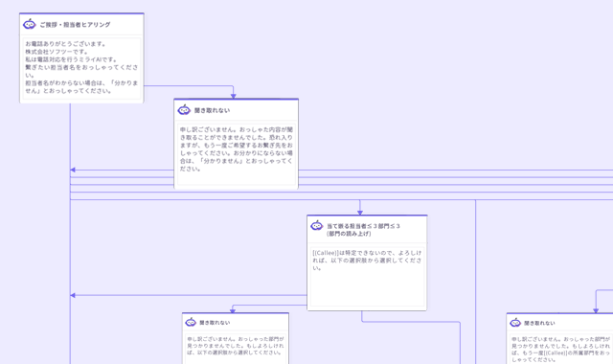This screenshot has width=613, height=364.
Task: Click robot icon of 当て嵌る担当者≦3 部門≦3 node
Action: (317, 226)
